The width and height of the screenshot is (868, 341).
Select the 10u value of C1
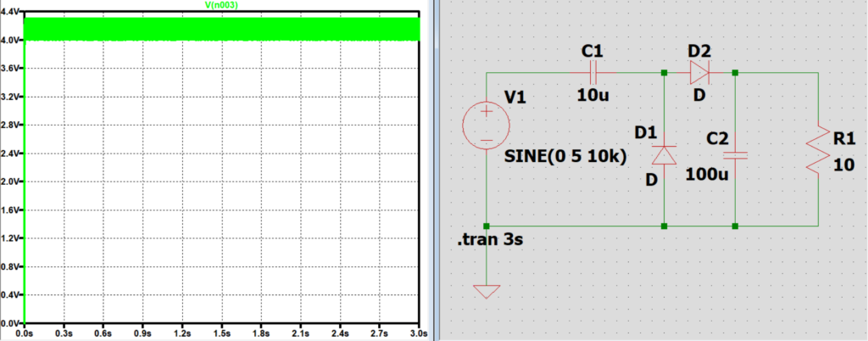(593, 95)
